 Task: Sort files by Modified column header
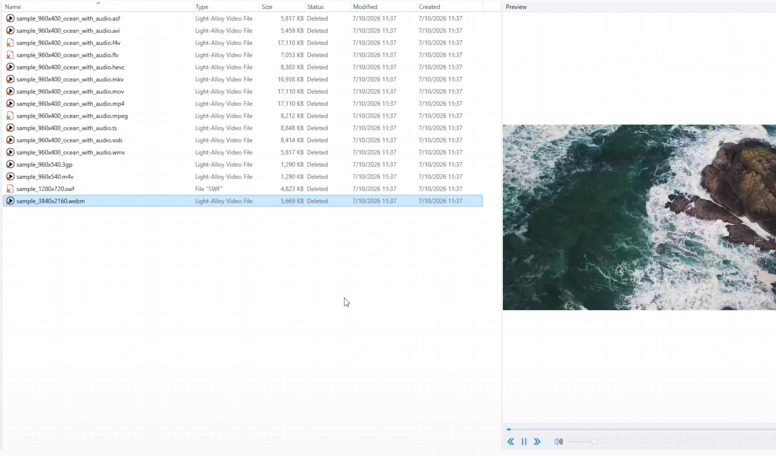tap(384, 6)
